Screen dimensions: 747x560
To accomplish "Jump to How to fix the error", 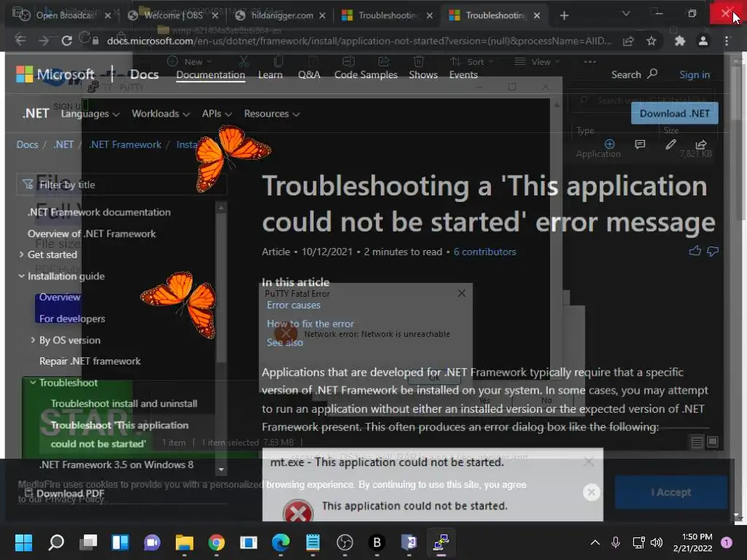I will coord(310,324).
